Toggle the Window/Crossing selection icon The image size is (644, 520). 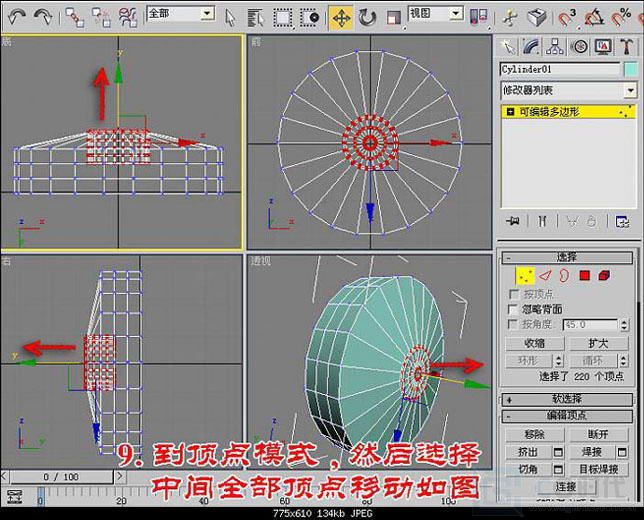pyautogui.click(x=310, y=18)
